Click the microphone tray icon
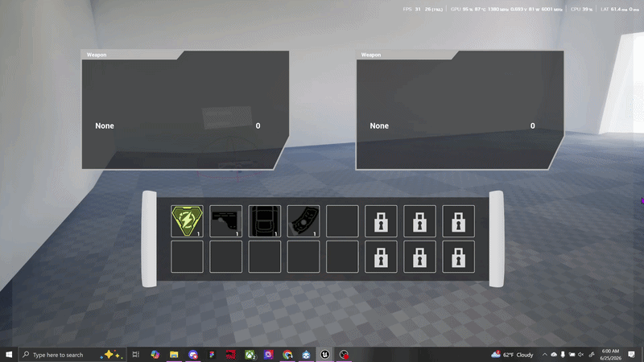Screen dimensions: 644x362 [x=563, y=355]
